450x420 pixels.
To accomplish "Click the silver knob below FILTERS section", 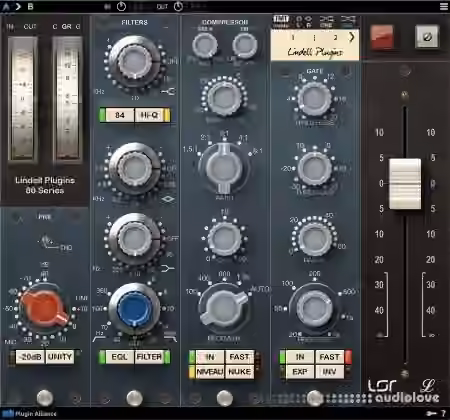I will pos(134,398).
